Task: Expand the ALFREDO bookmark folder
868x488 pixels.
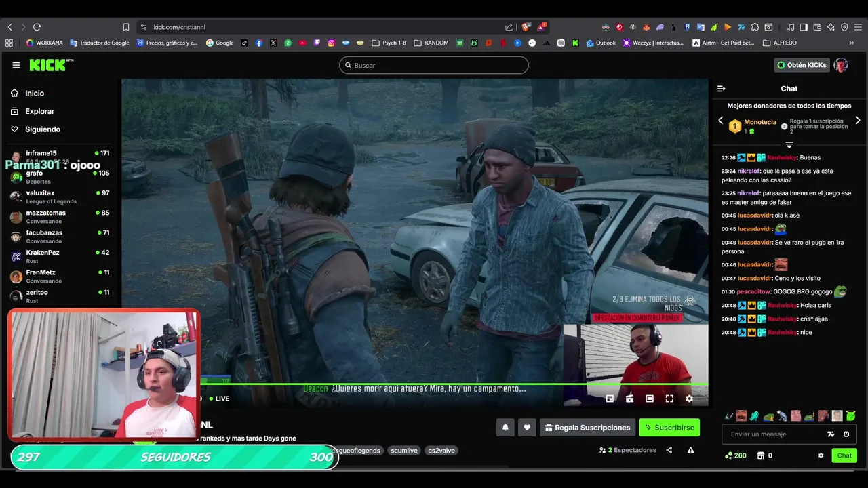Action: (780, 43)
